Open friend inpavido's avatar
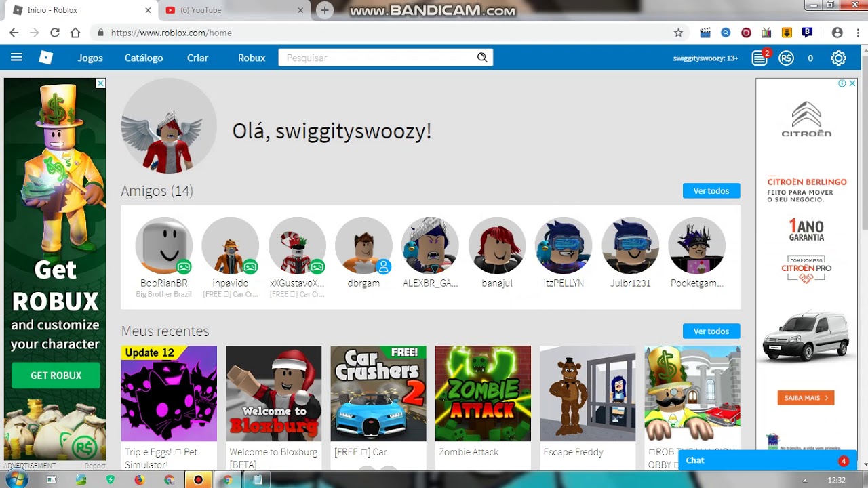868x488 pixels. 230,245
